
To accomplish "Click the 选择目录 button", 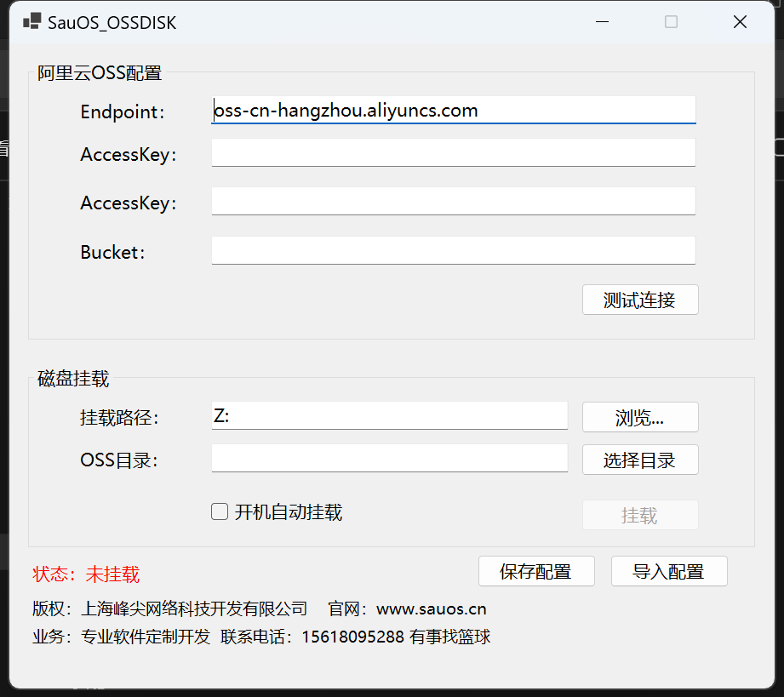I will 640,460.
